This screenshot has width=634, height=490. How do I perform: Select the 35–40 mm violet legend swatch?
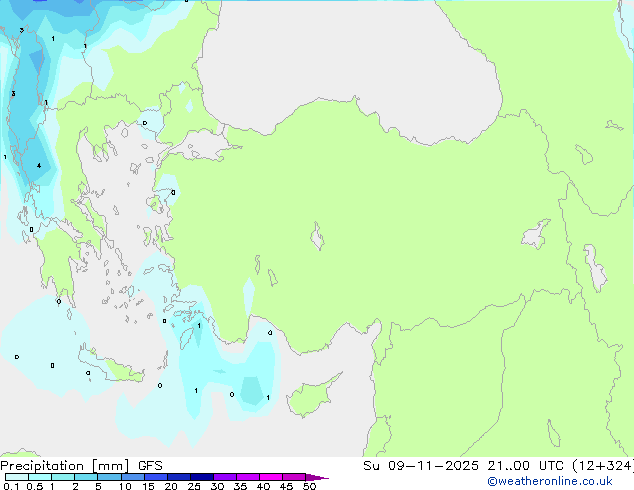click(x=247, y=477)
